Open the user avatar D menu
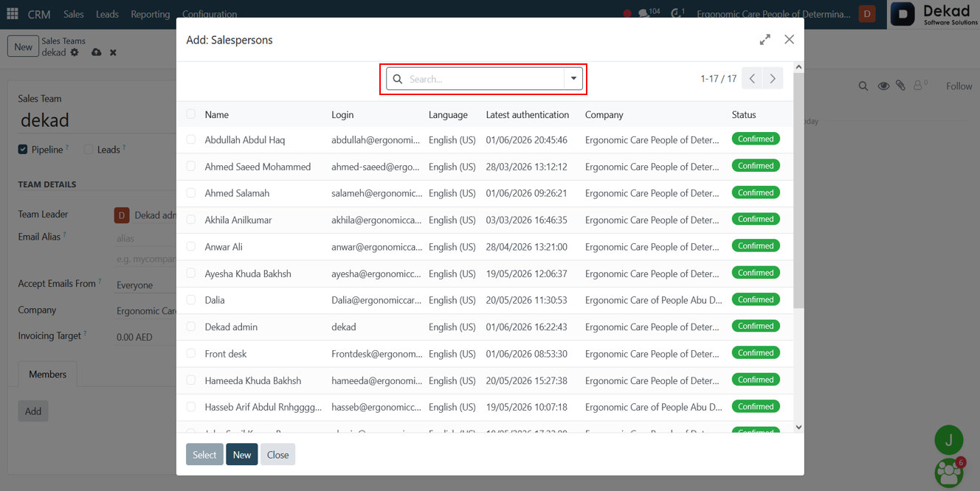This screenshot has height=491, width=980. click(867, 14)
